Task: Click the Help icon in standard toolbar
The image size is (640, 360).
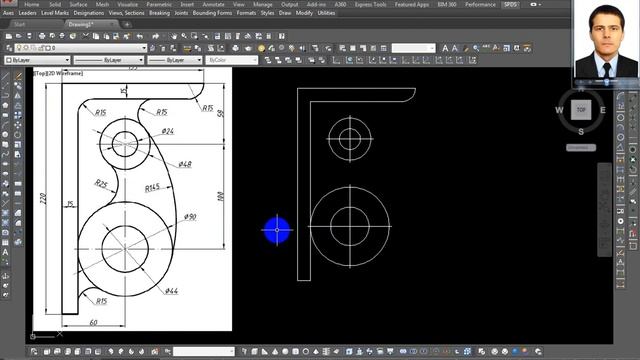Action: [281, 36]
